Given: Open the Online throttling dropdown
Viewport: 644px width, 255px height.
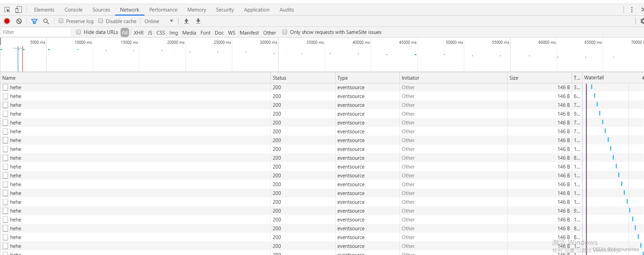Looking at the screenshot, I should click(x=159, y=21).
